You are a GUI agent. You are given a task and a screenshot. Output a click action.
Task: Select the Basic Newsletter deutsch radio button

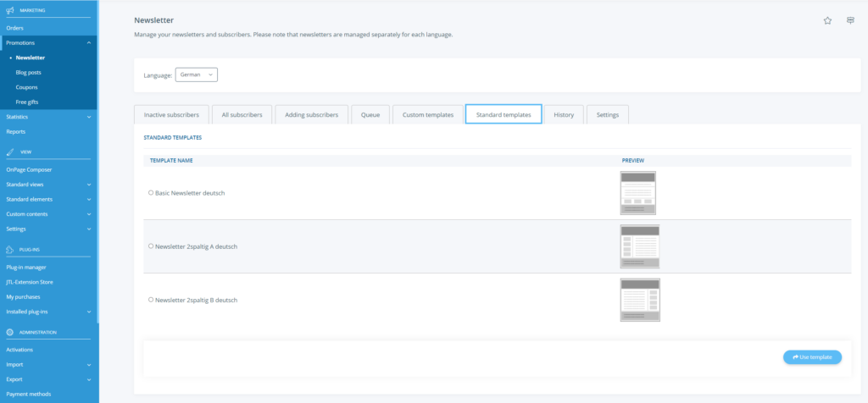click(151, 192)
